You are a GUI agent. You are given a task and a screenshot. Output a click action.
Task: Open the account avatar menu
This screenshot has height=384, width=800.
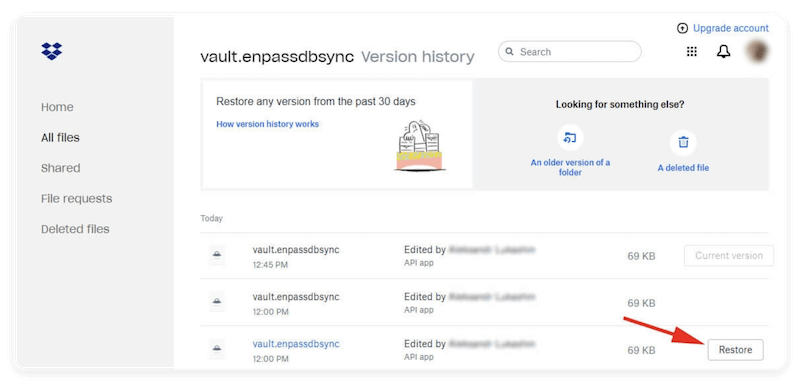(x=757, y=52)
